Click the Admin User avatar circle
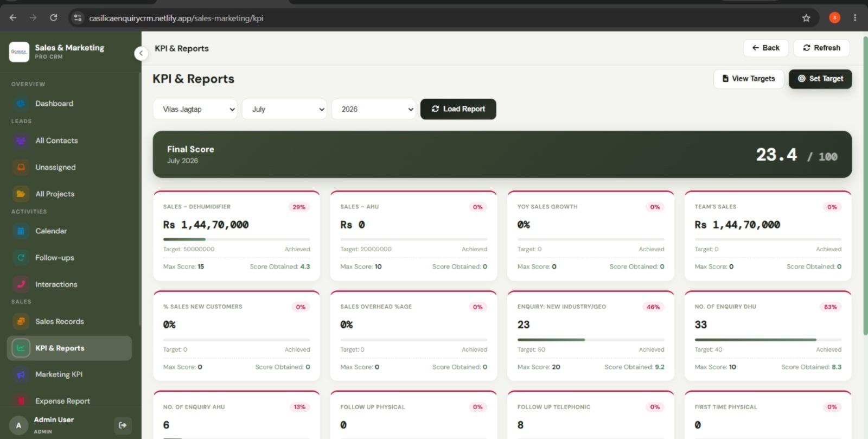Screen dimensions: 868x439 point(18,425)
